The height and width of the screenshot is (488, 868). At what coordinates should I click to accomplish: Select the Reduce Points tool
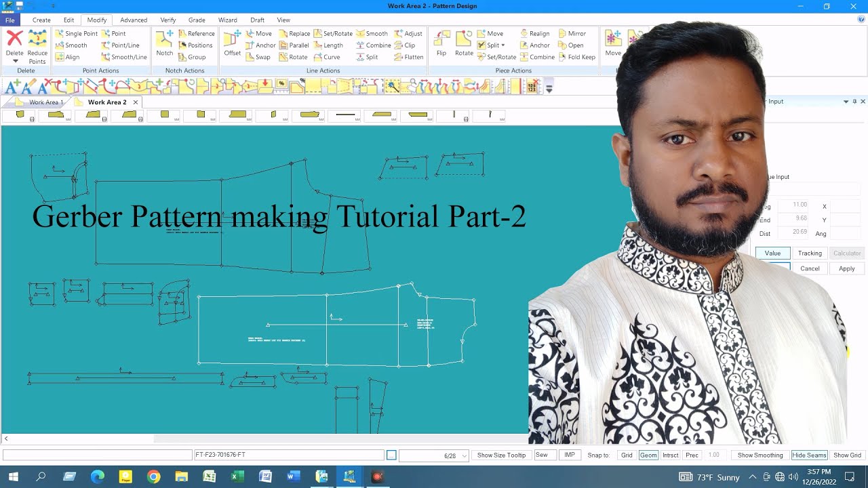point(37,47)
